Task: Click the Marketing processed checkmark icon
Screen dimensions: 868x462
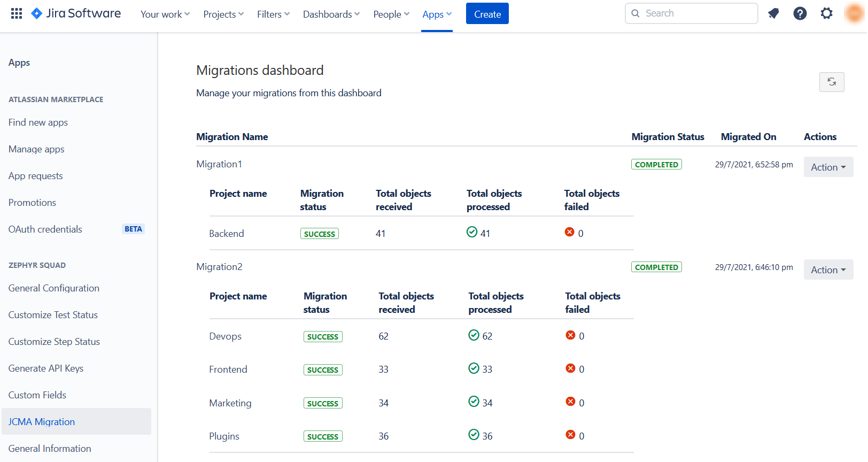Action: tap(474, 401)
